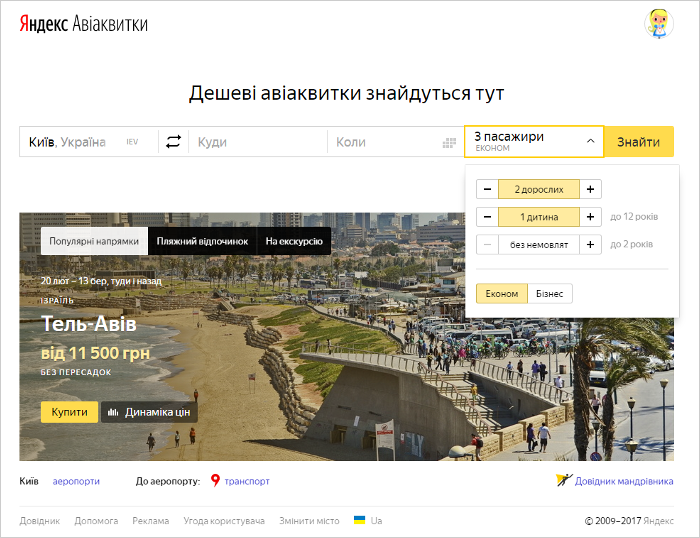Viewport: 700px width, 538px height.
Task: Click the 1 дитина count label
Action: click(539, 217)
